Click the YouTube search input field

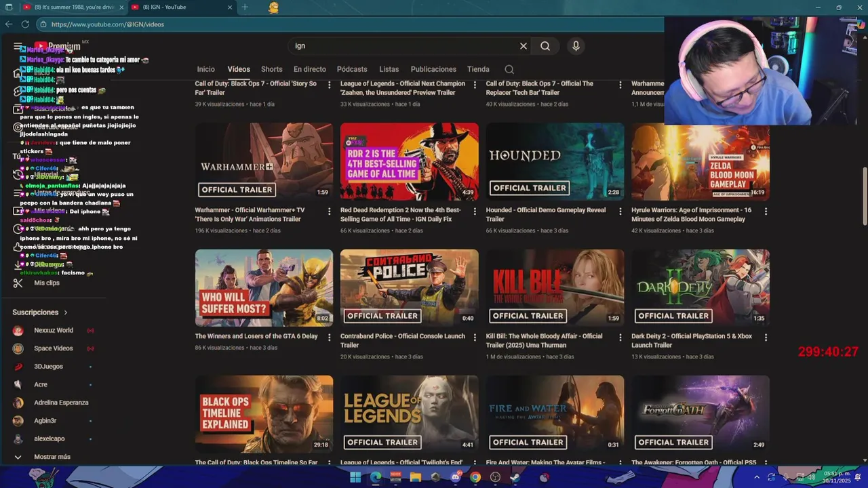(403, 46)
